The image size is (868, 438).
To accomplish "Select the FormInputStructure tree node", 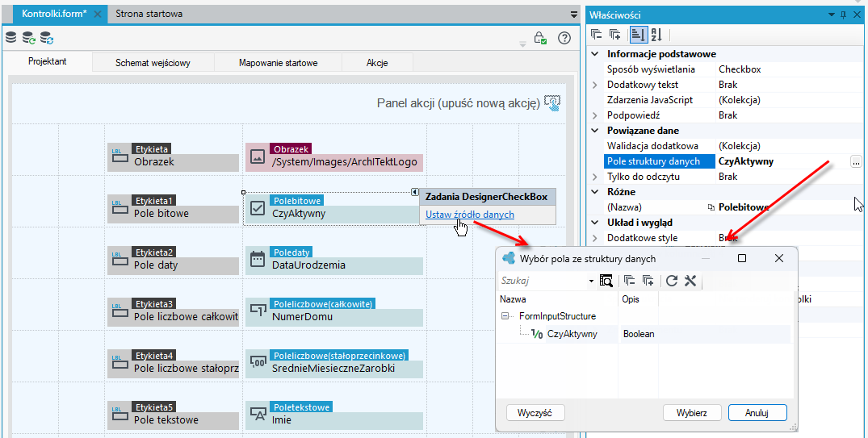I will 557,316.
